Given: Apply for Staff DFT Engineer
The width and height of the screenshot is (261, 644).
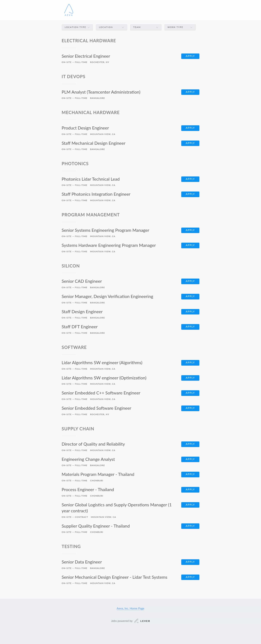Looking at the screenshot, I should [x=190, y=327].
